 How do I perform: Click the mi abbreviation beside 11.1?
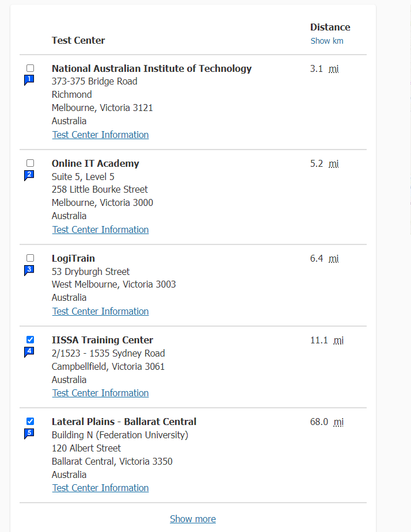tap(338, 340)
